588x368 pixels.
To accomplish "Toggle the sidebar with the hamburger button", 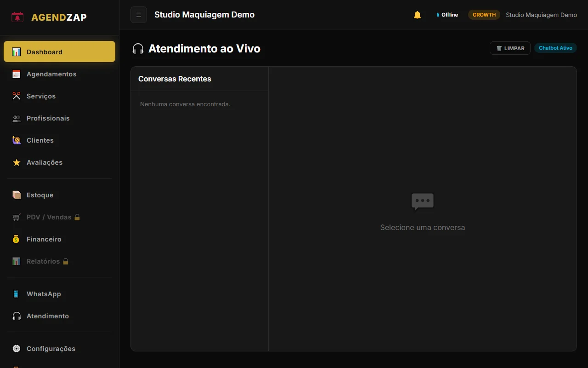I will 138,15.
